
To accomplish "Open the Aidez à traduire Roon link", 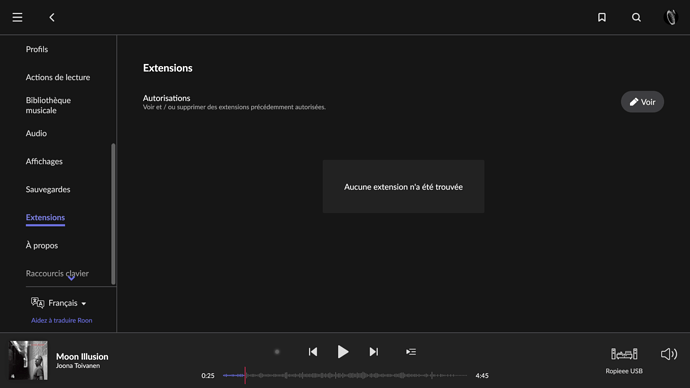I will tap(62, 321).
